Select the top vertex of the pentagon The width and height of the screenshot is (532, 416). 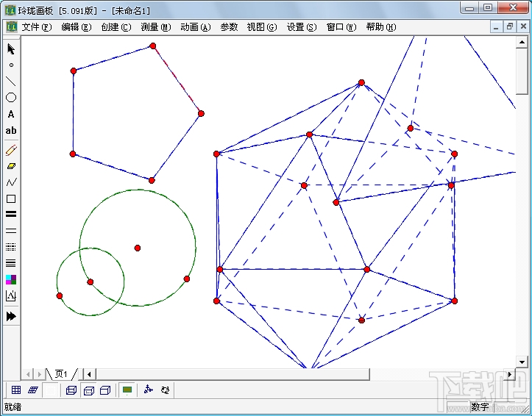click(x=152, y=46)
